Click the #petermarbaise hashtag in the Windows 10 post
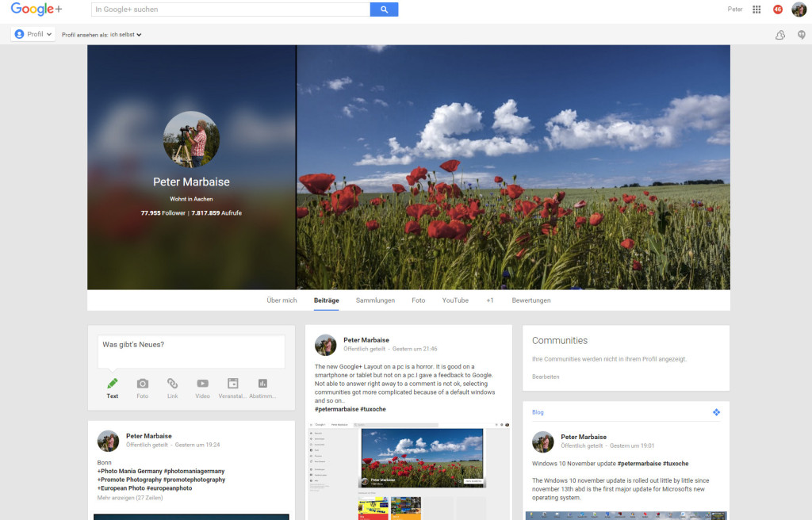The width and height of the screenshot is (812, 520). [x=639, y=464]
